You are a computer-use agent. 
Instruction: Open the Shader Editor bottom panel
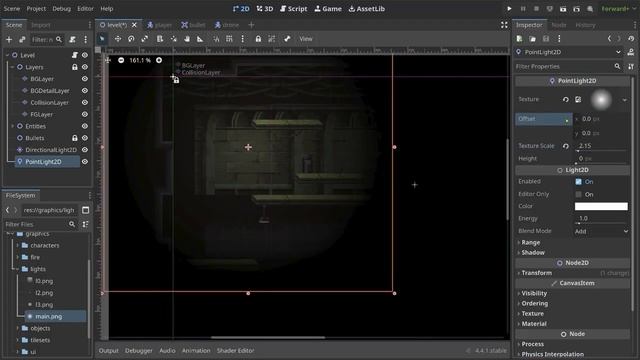click(x=235, y=351)
